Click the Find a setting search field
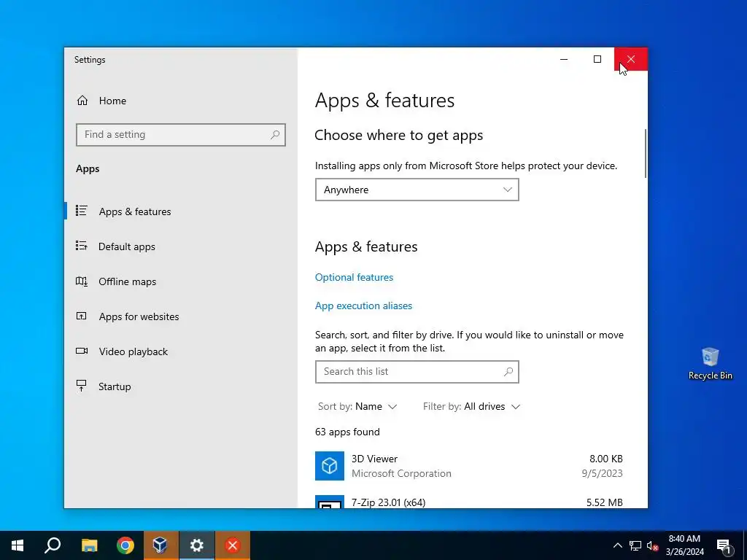This screenshot has width=747, height=560. [181, 135]
